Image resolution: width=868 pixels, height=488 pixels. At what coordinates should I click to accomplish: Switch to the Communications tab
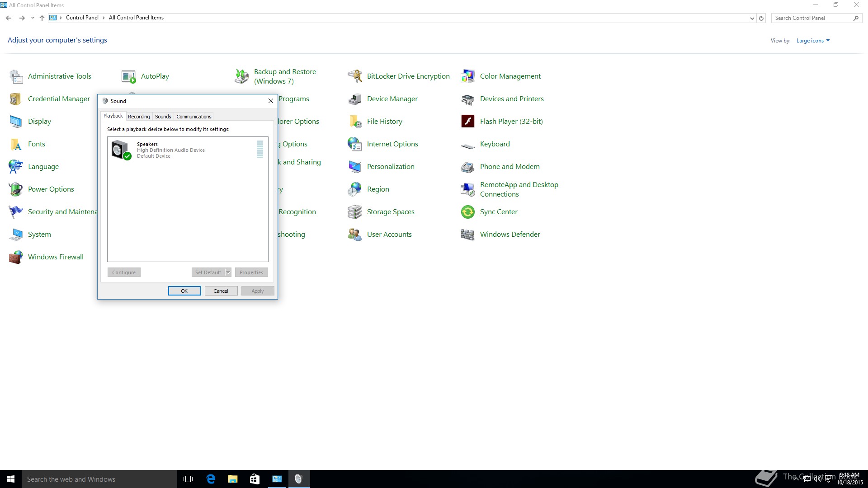pos(193,117)
